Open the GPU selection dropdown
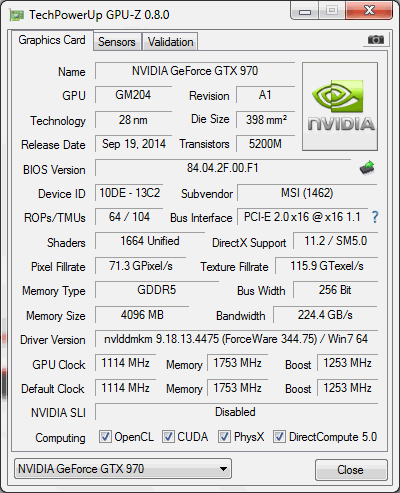400x493 pixels. click(123, 469)
